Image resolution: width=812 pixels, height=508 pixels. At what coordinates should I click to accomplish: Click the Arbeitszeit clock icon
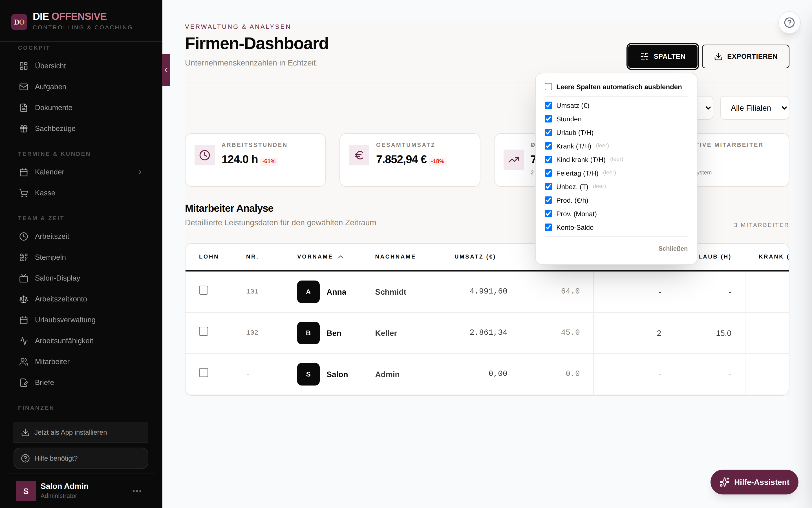tap(23, 237)
